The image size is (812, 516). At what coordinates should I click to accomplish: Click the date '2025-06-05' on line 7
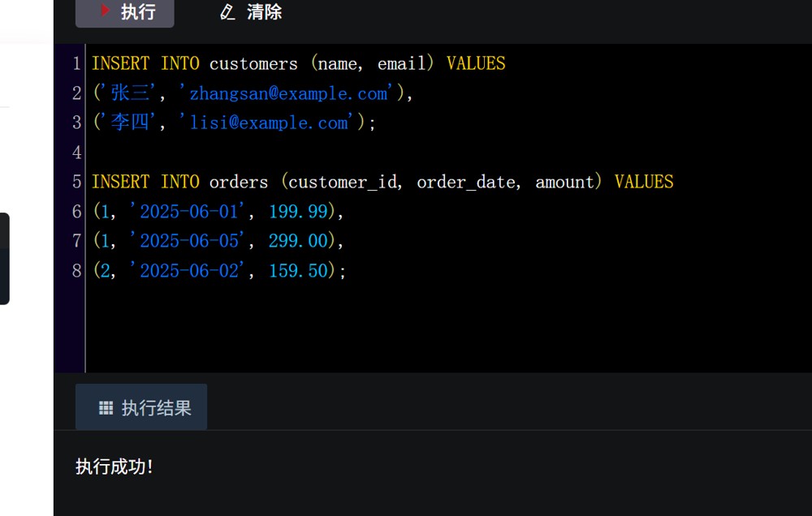click(186, 241)
